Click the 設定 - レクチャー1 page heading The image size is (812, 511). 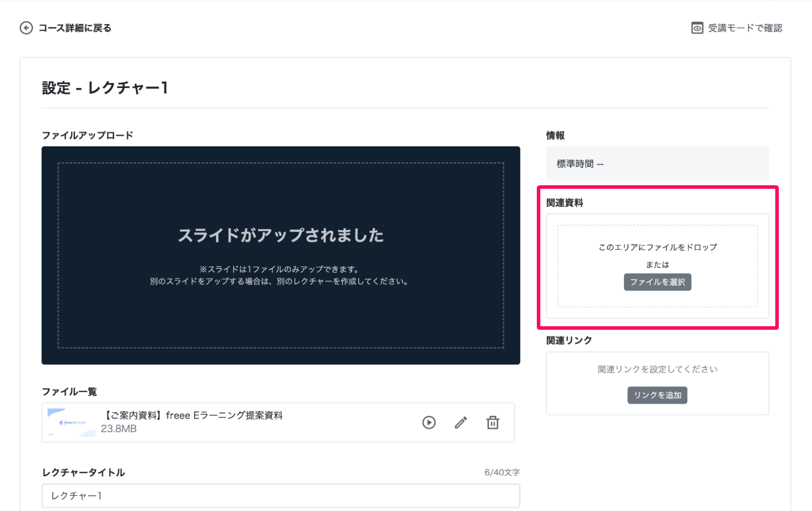105,88
